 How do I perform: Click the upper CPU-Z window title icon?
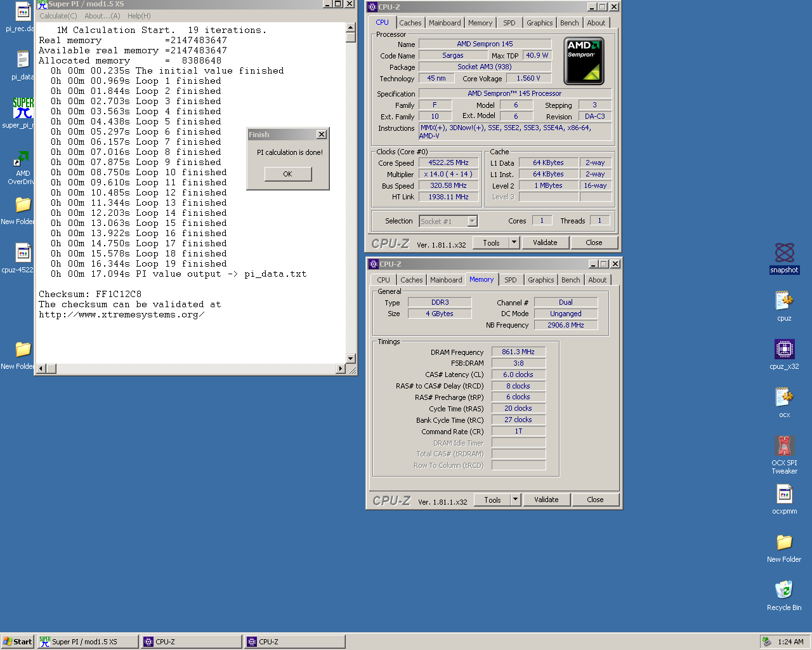[372, 7]
